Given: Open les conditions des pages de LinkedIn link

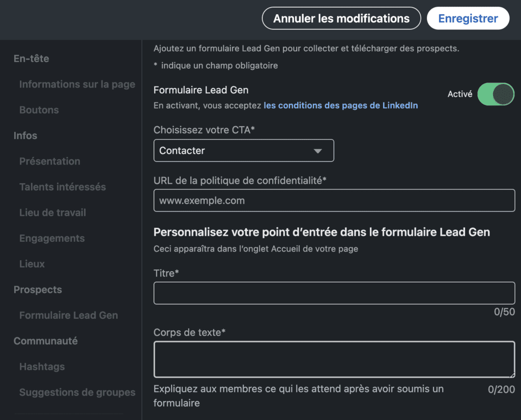Looking at the screenshot, I should [x=340, y=105].
